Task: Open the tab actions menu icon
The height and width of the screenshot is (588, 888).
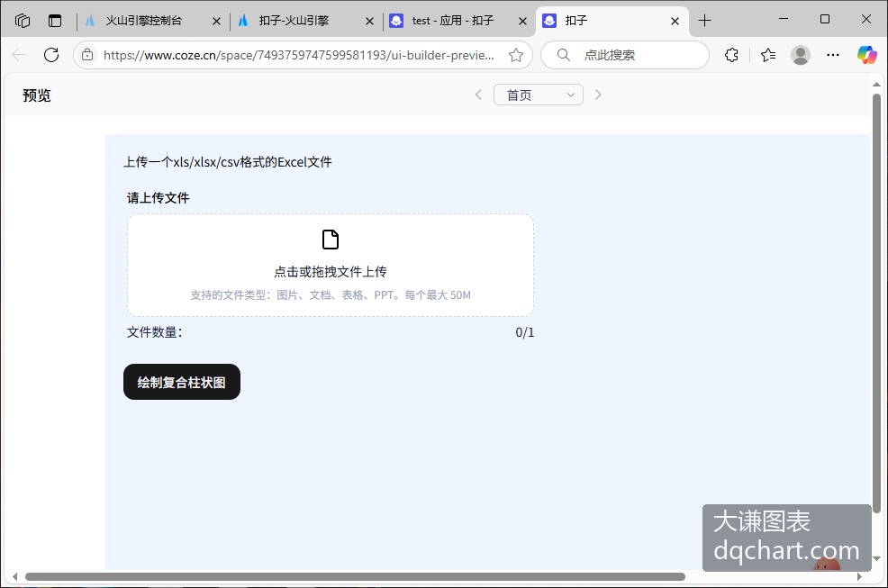Action: click(55, 21)
